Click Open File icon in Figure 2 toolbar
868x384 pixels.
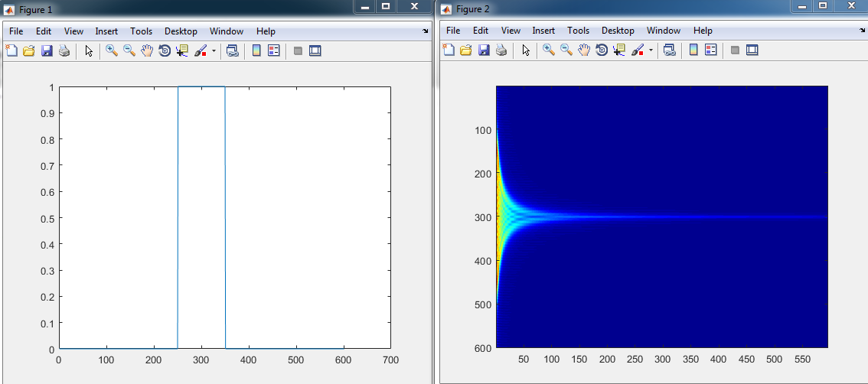click(466, 50)
